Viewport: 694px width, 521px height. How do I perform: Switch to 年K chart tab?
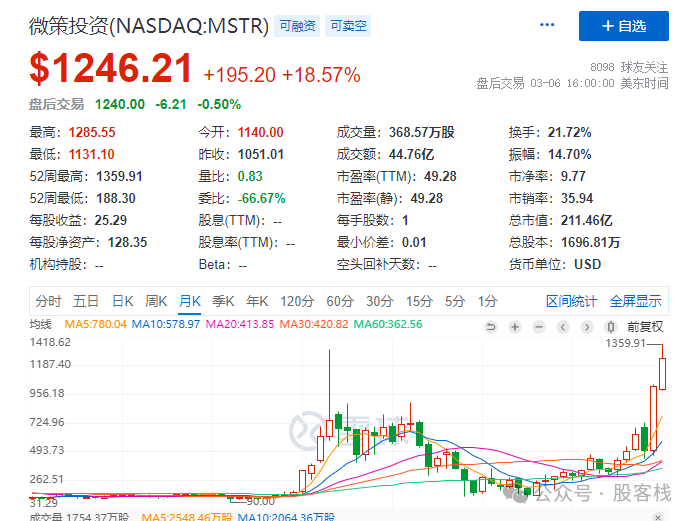pyautogui.click(x=257, y=301)
